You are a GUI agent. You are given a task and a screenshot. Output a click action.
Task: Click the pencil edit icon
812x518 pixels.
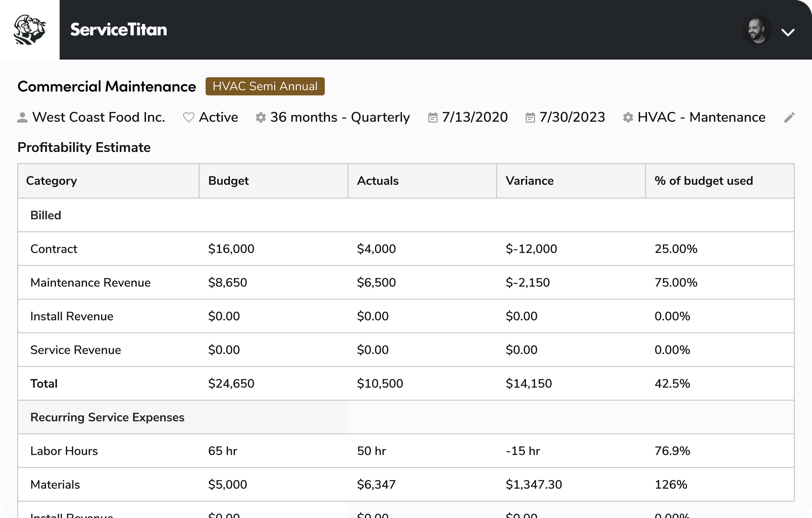pyautogui.click(x=789, y=117)
